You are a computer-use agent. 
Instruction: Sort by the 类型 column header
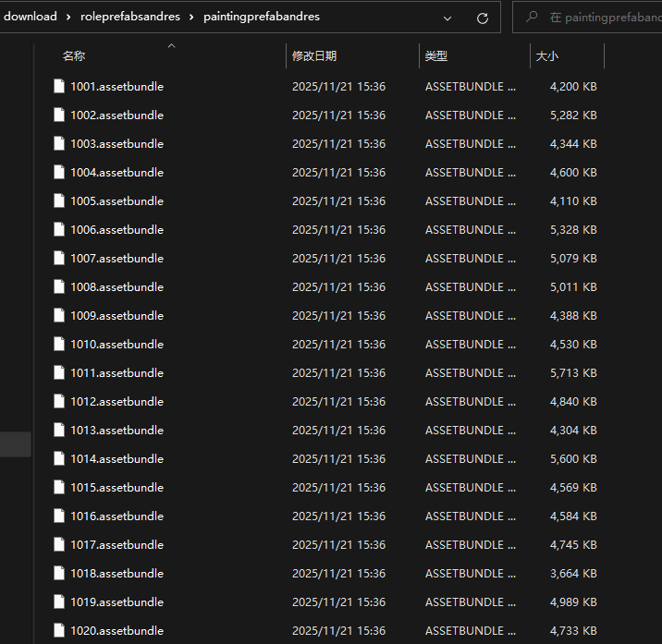tap(436, 55)
